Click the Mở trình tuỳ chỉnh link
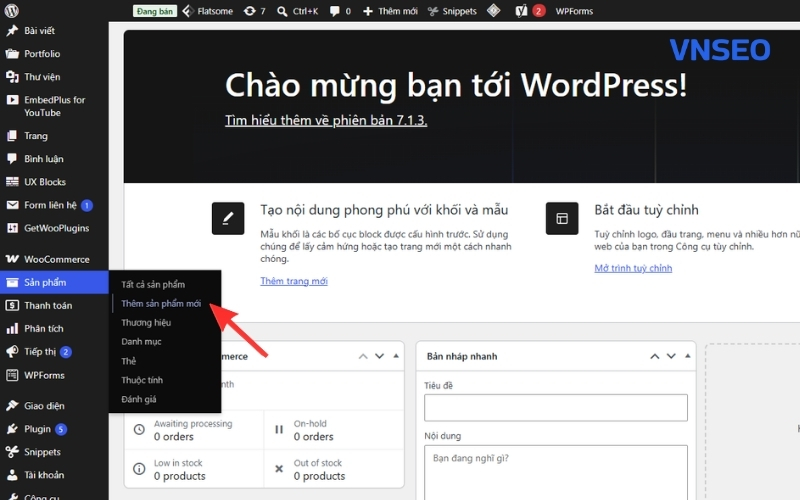The height and width of the screenshot is (500, 800). [x=633, y=268]
